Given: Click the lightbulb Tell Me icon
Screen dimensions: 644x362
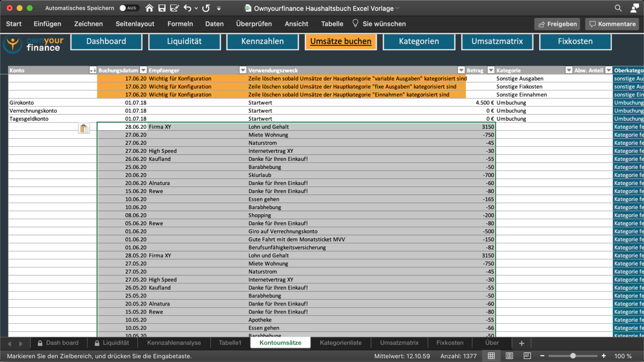Looking at the screenshot, I should tap(356, 23).
